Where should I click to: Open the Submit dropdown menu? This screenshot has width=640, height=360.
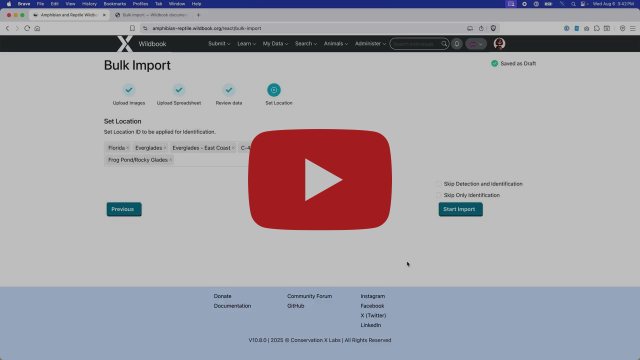point(219,44)
